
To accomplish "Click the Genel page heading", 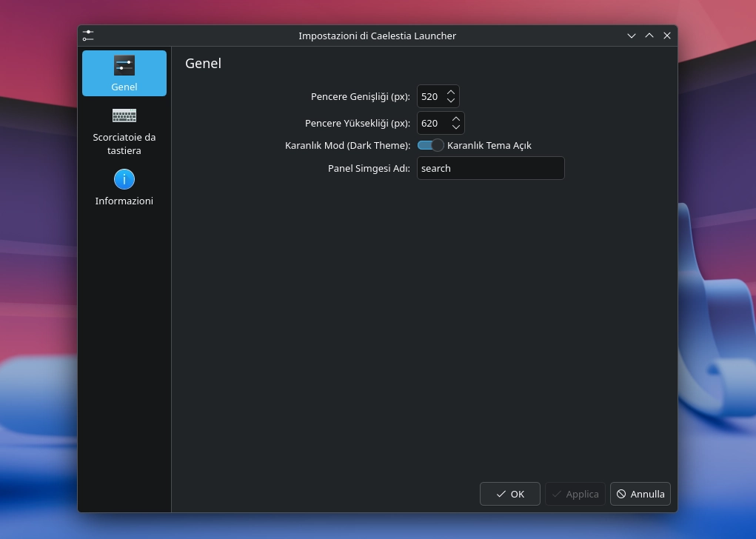I will click(x=203, y=63).
